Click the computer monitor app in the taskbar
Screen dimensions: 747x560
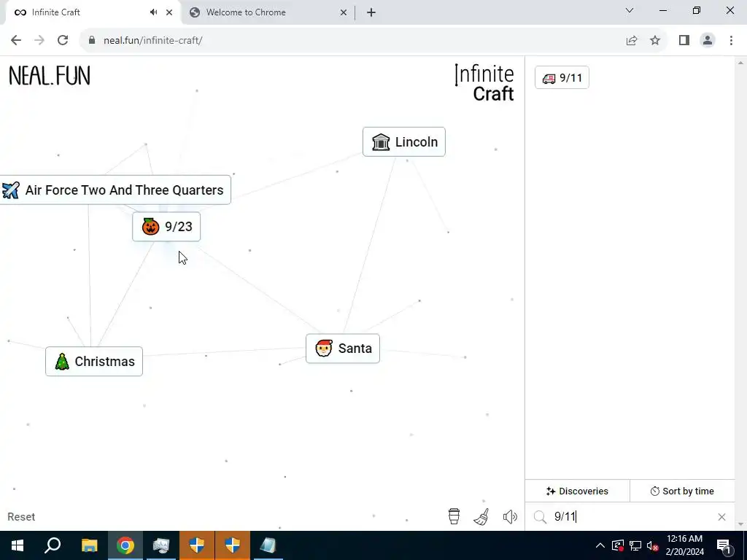[161, 545]
